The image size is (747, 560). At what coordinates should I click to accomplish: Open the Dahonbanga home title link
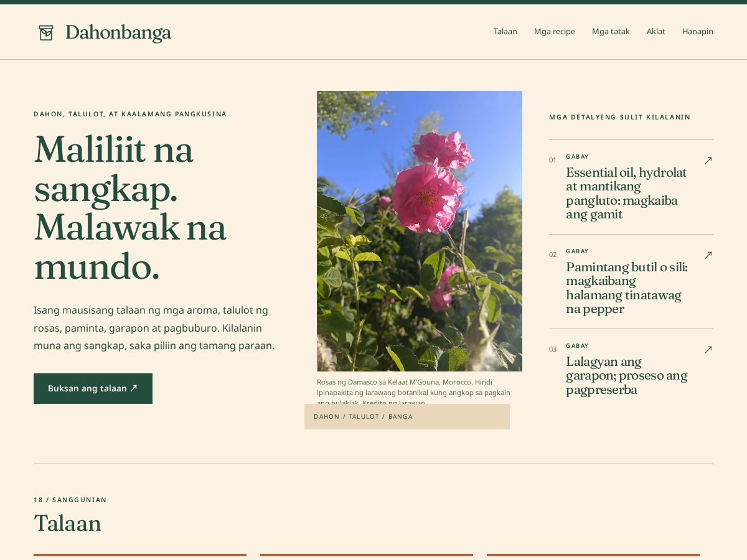point(118,32)
